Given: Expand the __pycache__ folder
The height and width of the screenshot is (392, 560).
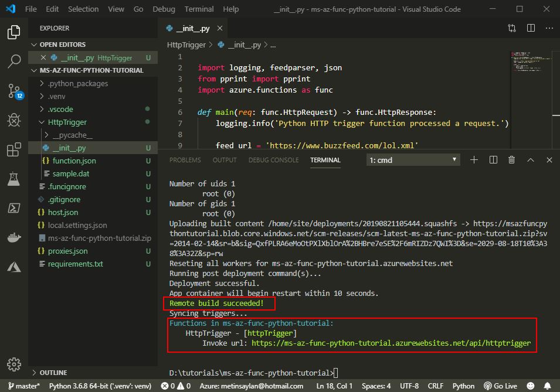Looking at the screenshot, I should pyautogui.click(x=93, y=135).
